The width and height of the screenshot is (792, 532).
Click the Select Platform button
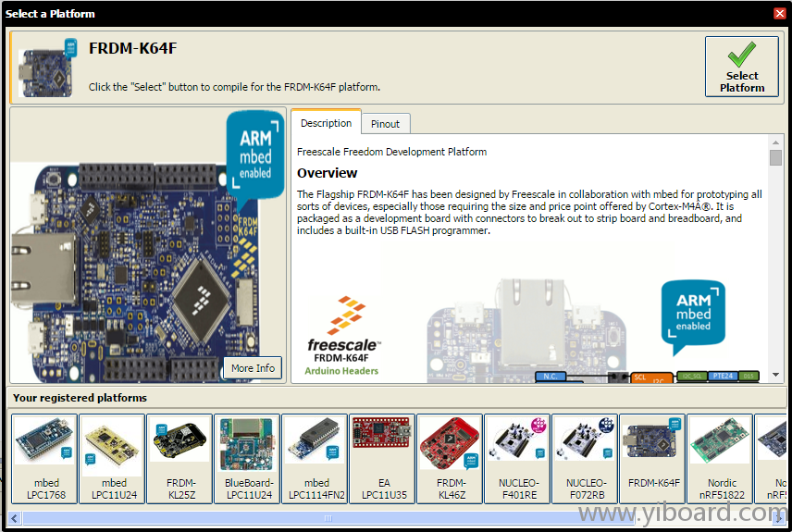[741, 67]
